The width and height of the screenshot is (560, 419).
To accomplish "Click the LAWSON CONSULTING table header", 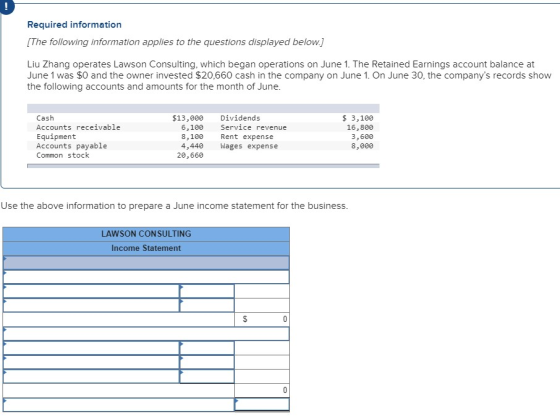I will pos(146,234).
